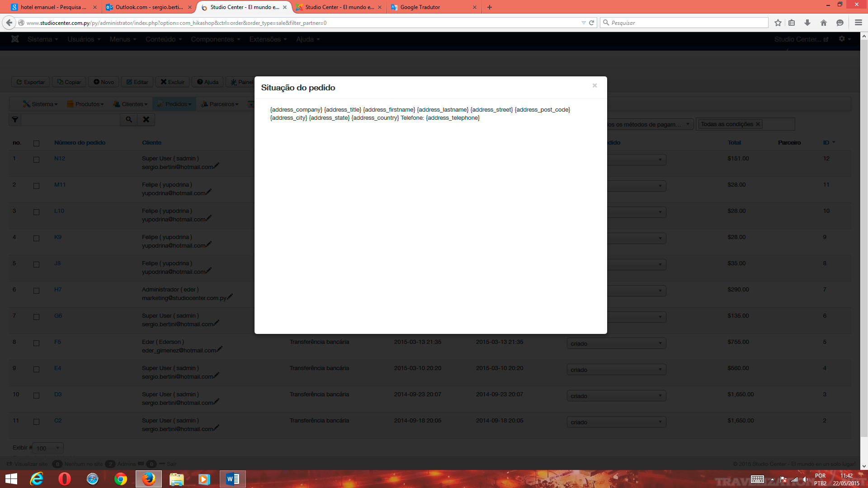
Task: Click the Joomla logo icon in admin menu
Action: pyautogui.click(x=15, y=39)
